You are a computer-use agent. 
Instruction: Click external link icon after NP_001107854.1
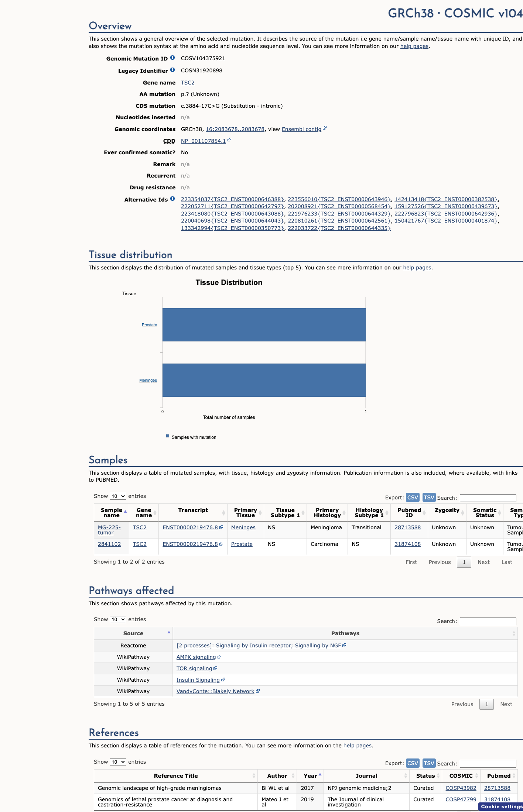point(229,140)
